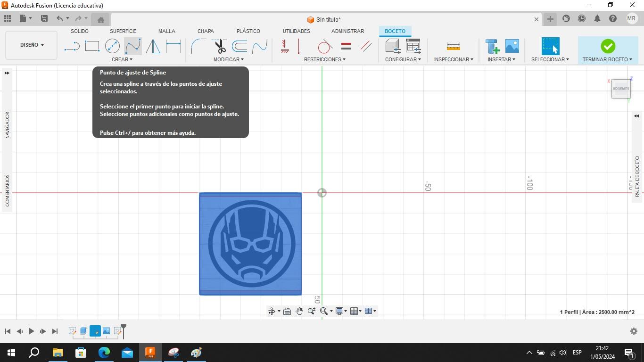Apply the Tangent constraint
This screenshot has height=362, width=644.
(325, 46)
